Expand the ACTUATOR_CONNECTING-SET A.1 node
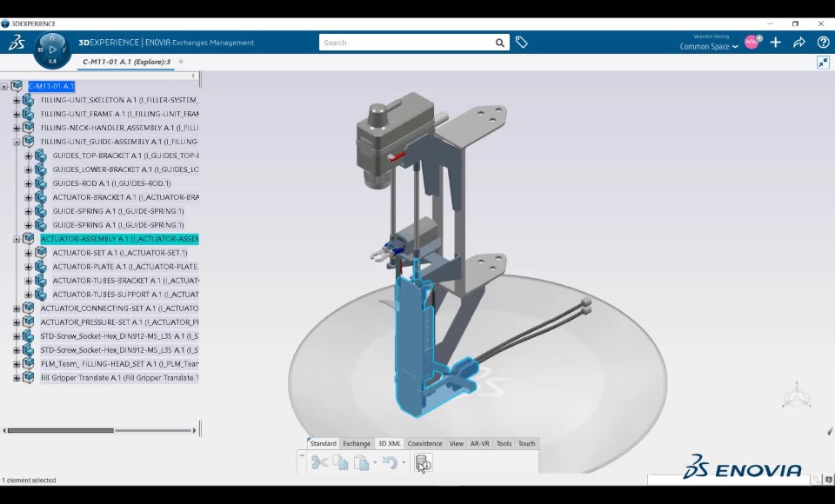The height and width of the screenshot is (504, 835). pos(17,308)
